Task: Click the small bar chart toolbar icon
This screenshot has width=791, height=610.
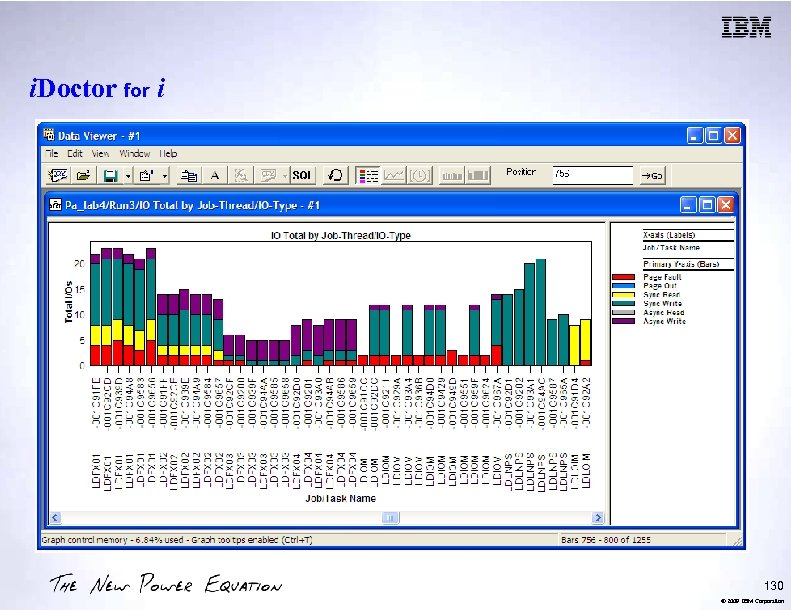Action: (451, 175)
